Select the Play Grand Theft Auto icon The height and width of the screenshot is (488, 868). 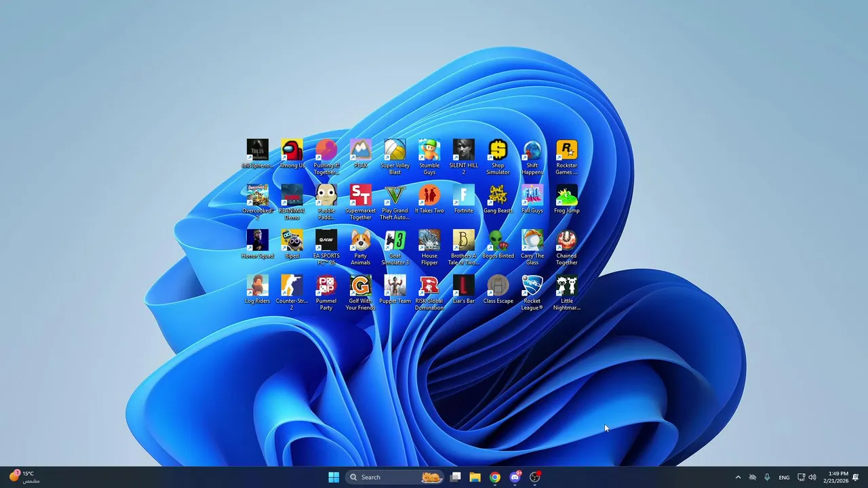pyautogui.click(x=395, y=202)
